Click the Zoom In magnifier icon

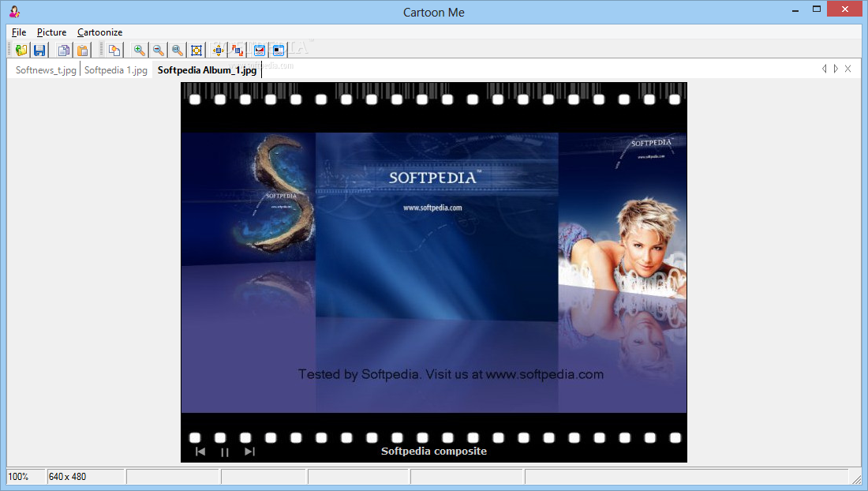(140, 51)
